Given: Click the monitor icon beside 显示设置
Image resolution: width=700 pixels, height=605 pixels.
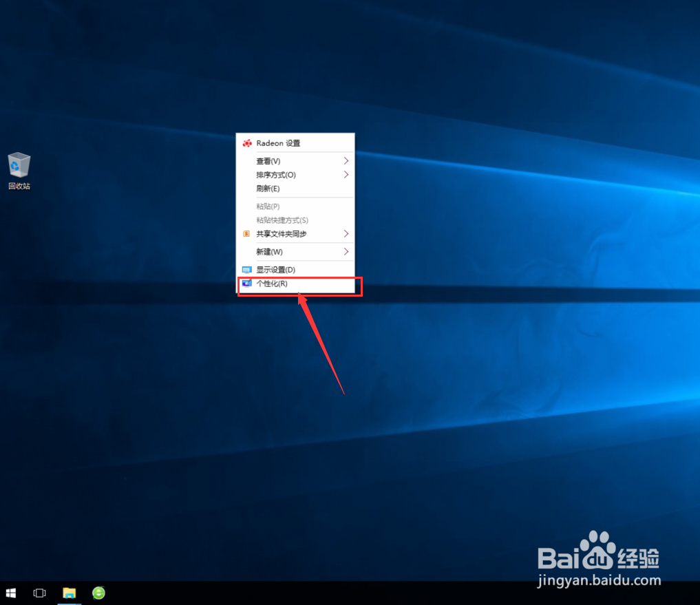Looking at the screenshot, I should coord(247,269).
